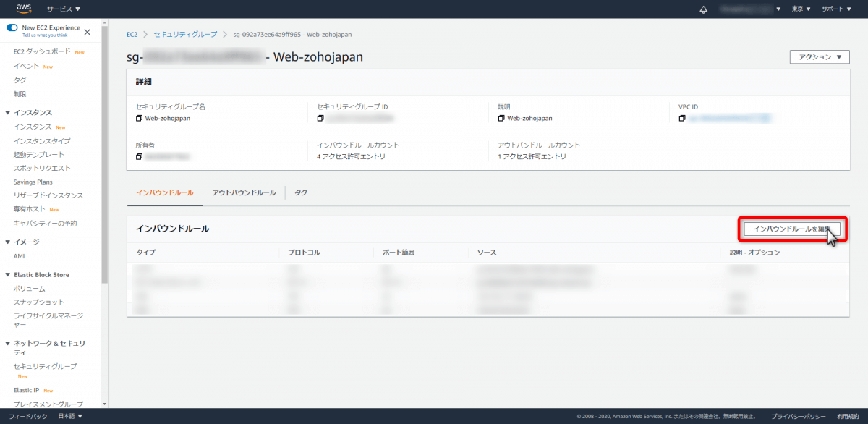Click the ポート範囲 column header
This screenshot has height=424, width=868.
(399, 253)
